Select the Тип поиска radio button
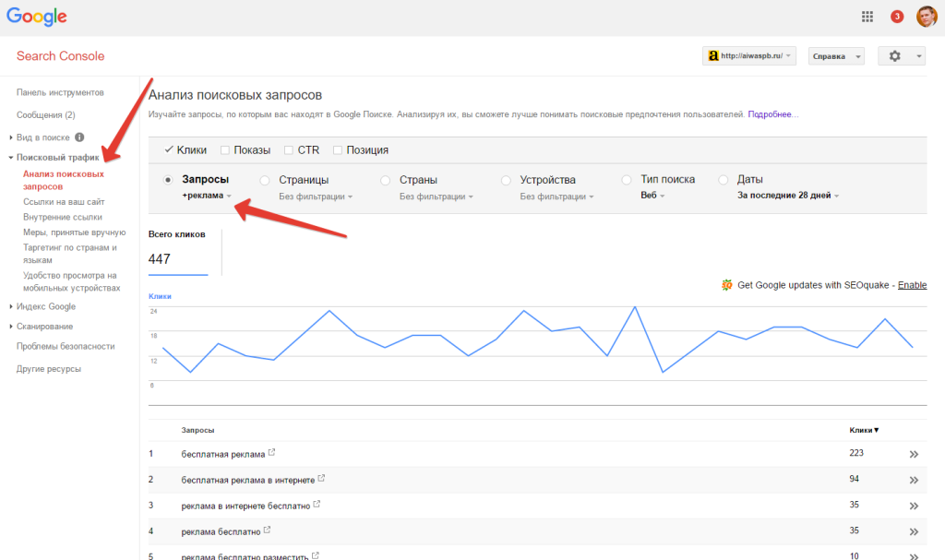The height and width of the screenshot is (560, 945). (627, 180)
